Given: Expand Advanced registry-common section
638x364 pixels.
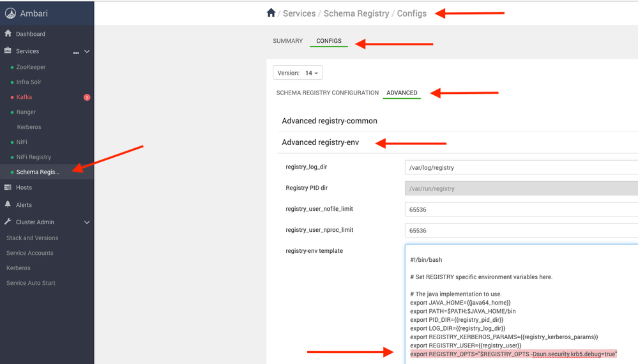Looking at the screenshot, I should (329, 121).
